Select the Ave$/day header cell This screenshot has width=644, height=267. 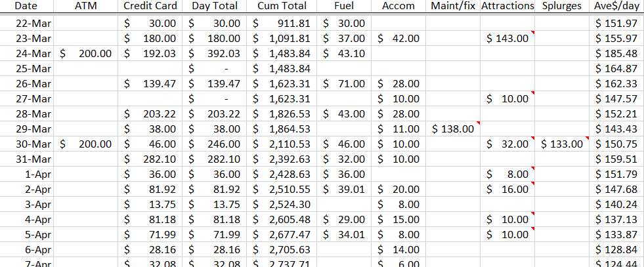click(616, 6)
